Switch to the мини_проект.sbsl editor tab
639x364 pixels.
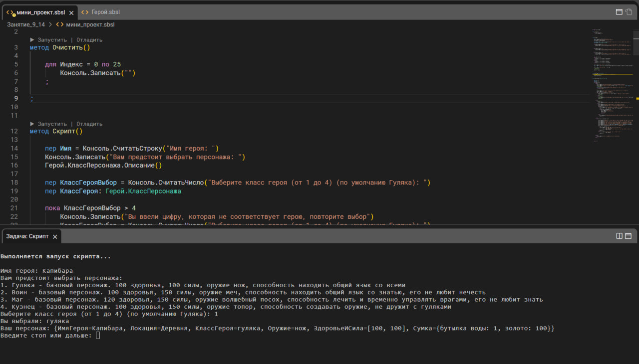(x=40, y=12)
